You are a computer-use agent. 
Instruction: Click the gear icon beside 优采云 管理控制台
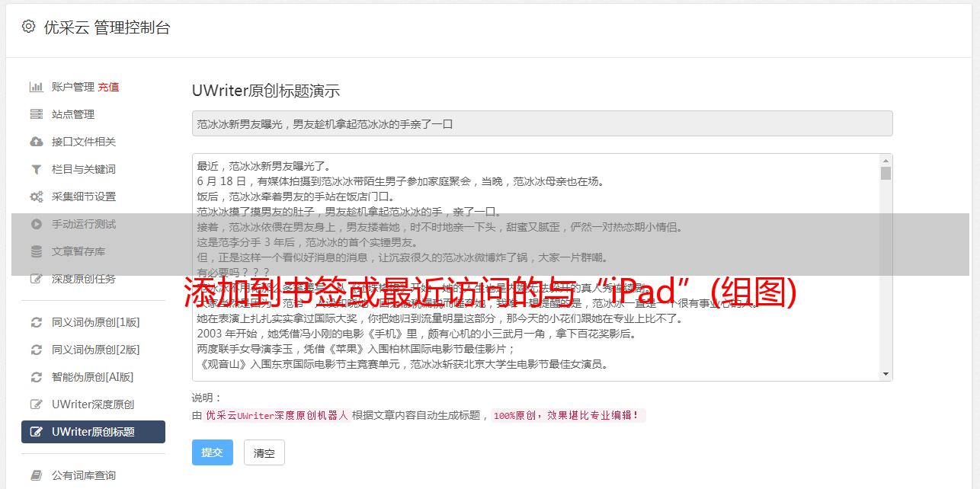point(28,27)
